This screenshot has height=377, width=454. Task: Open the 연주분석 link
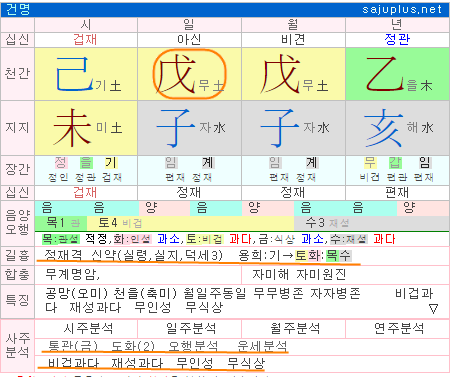[x=399, y=328]
